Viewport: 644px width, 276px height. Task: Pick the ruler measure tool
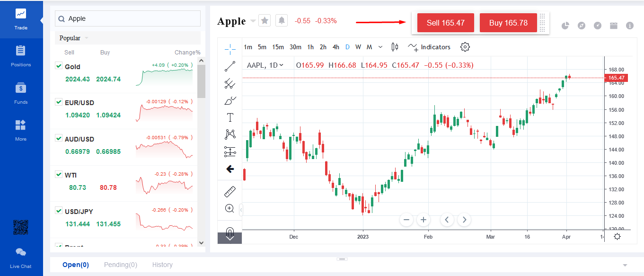tap(230, 192)
